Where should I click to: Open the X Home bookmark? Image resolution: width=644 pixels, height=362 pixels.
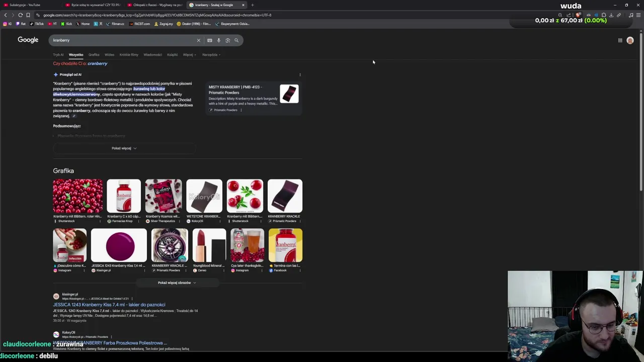click(83, 24)
